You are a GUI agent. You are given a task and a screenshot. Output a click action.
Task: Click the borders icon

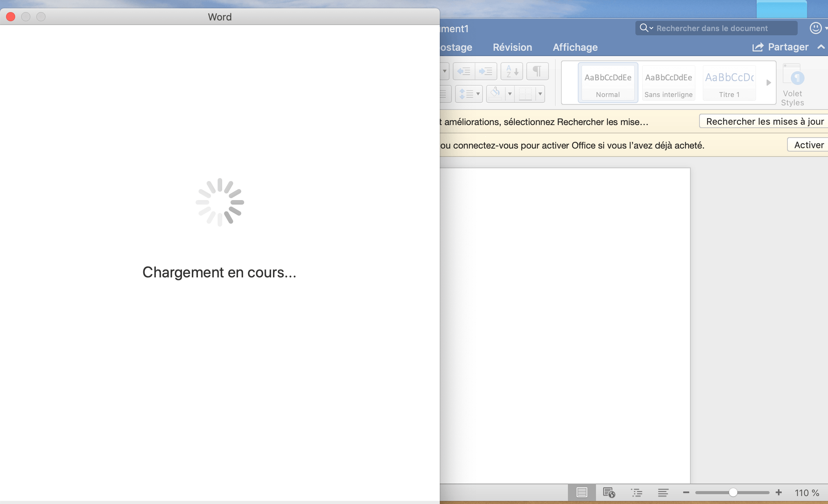point(525,94)
